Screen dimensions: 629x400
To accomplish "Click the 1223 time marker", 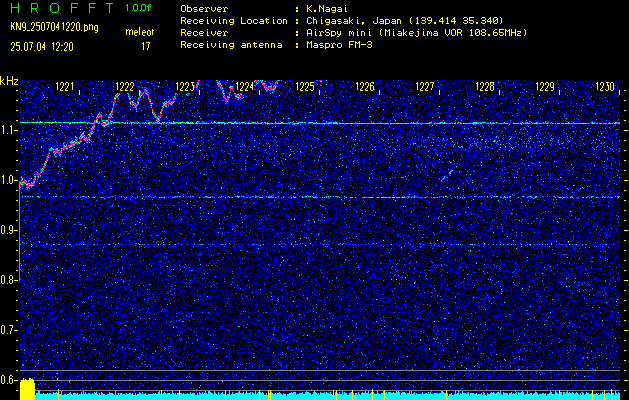I will (185, 87).
